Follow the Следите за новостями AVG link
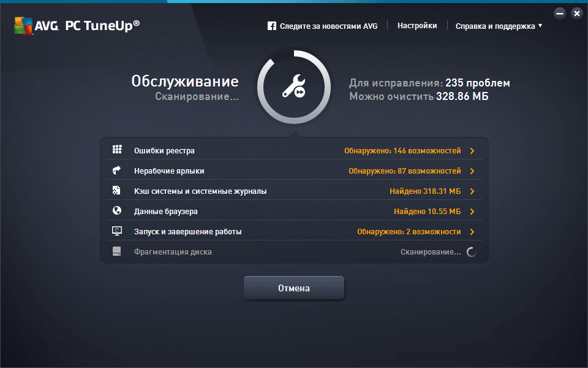The image size is (588, 368). [328, 26]
